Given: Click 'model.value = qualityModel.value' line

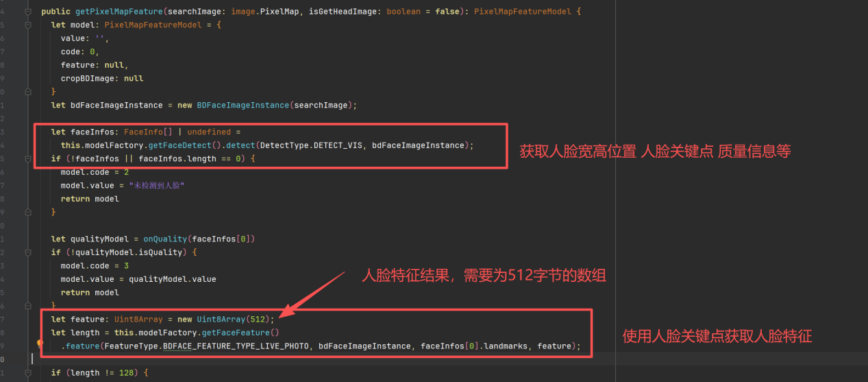Looking at the screenshot, I should [138, 279].
